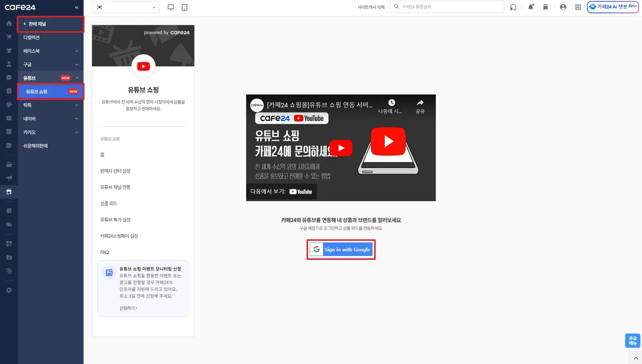642x364 pixels.
Task: Switch to tablet preview icon
Action: (184, 7)
